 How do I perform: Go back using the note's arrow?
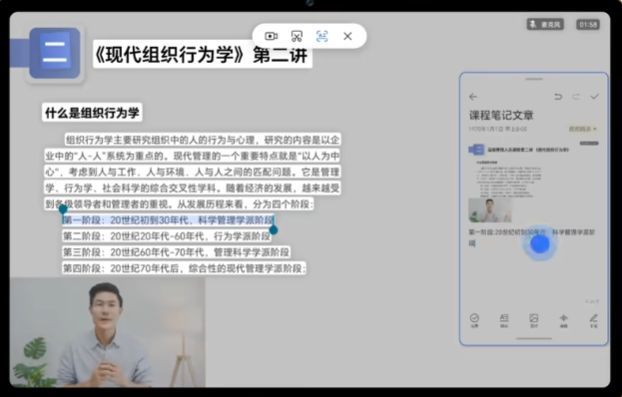point(473,96)
